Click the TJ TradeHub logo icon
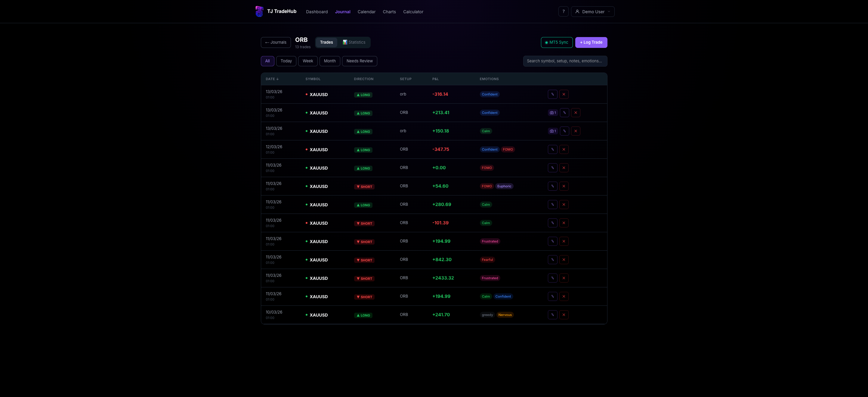 [259, 11]
